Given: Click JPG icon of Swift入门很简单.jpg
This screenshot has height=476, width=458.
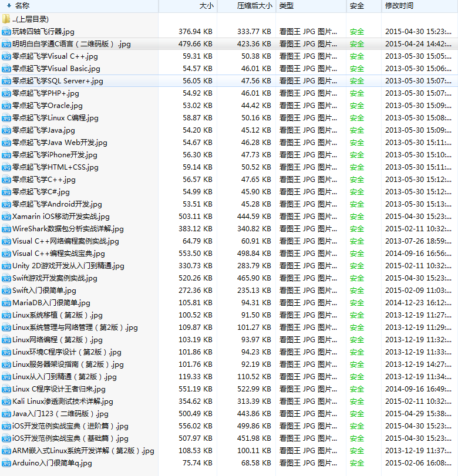Looking at the screenshot, I should [6, 291].
